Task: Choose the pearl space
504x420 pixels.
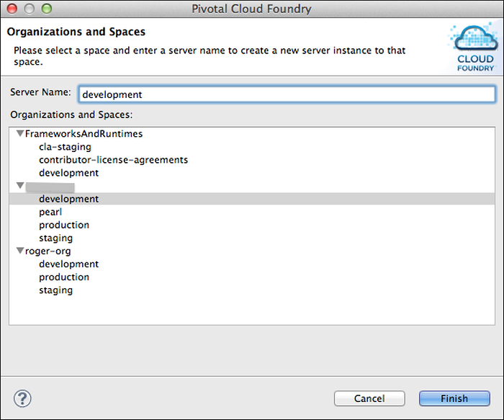Action: click(50, 212)
